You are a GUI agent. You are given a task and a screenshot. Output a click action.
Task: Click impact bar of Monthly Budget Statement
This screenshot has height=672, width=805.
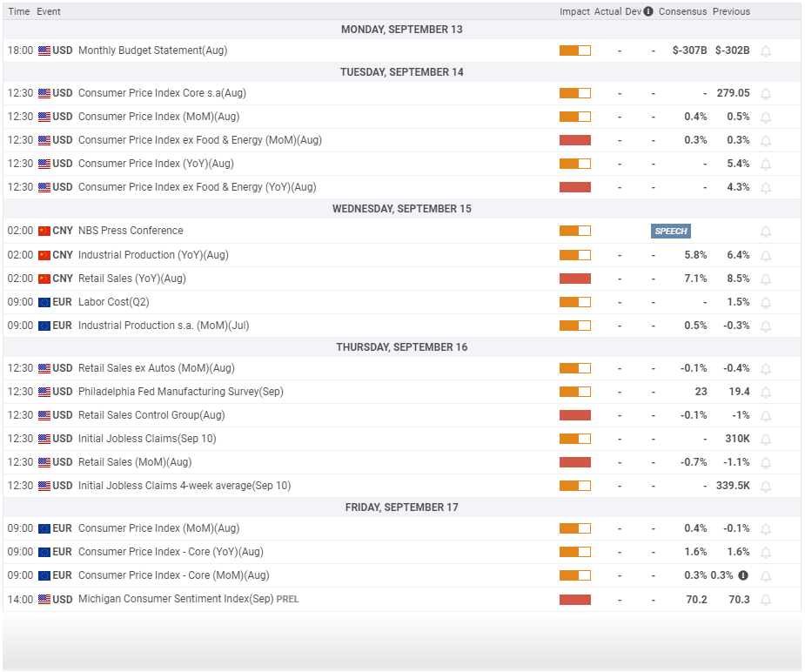pyautogui.click(x=575, y=50)
